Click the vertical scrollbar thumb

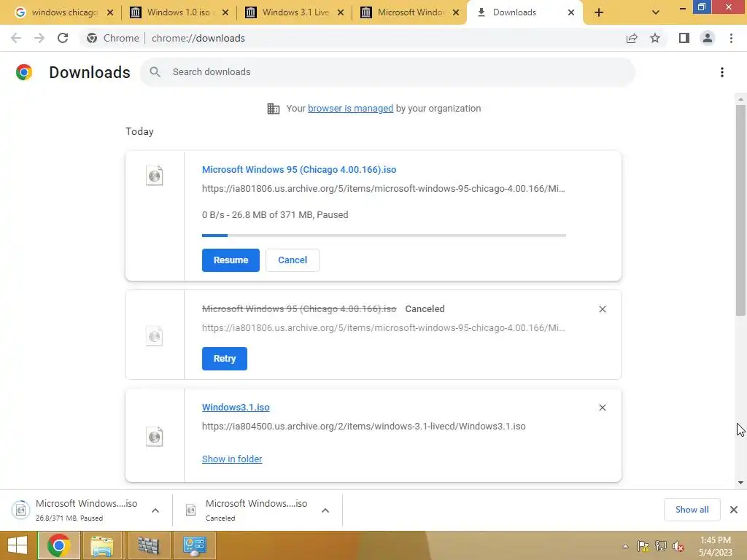tap(740, 209)
